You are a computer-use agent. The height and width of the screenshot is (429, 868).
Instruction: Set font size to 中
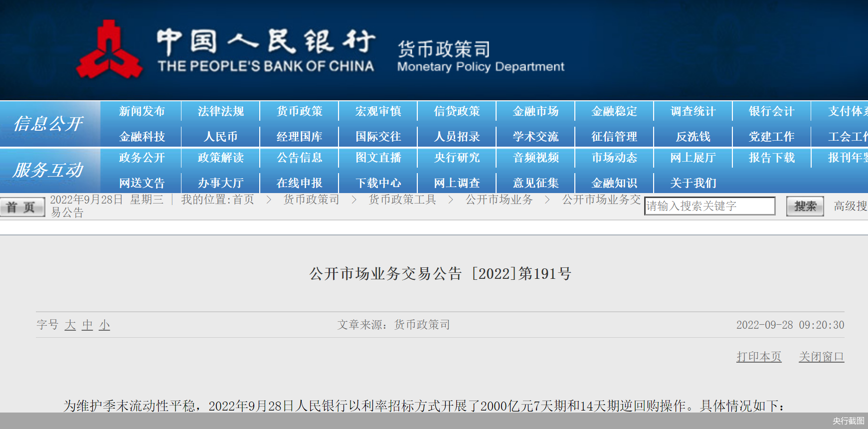pyautogui.click(x=87, y=325)
